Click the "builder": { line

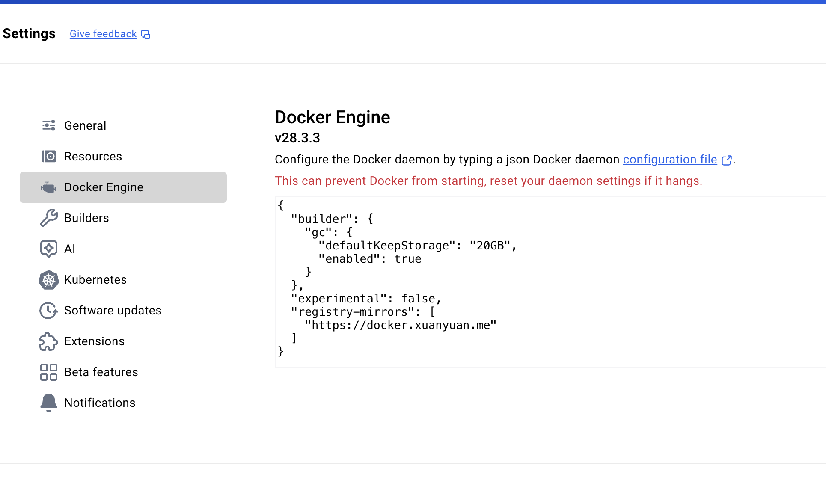[x=332, y=219]
